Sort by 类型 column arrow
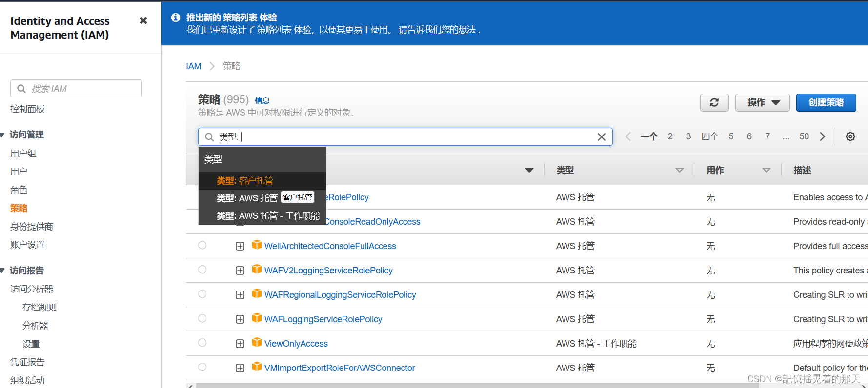Image resolution: width=868 pixels, height=388 pixels. 680,170
